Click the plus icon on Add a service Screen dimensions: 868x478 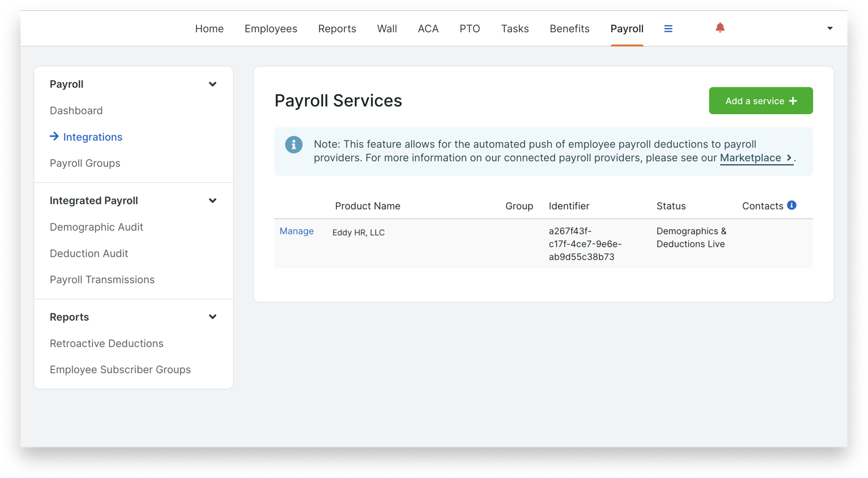click(x=793, y=100)
